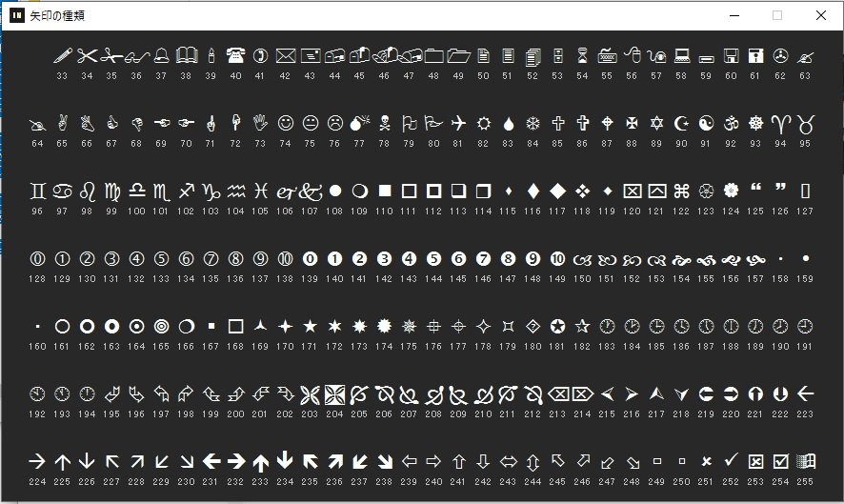This screenshot has width=844, height=504.
Task: Select the thin left arrow symbol 223
Action: point(805,393)
